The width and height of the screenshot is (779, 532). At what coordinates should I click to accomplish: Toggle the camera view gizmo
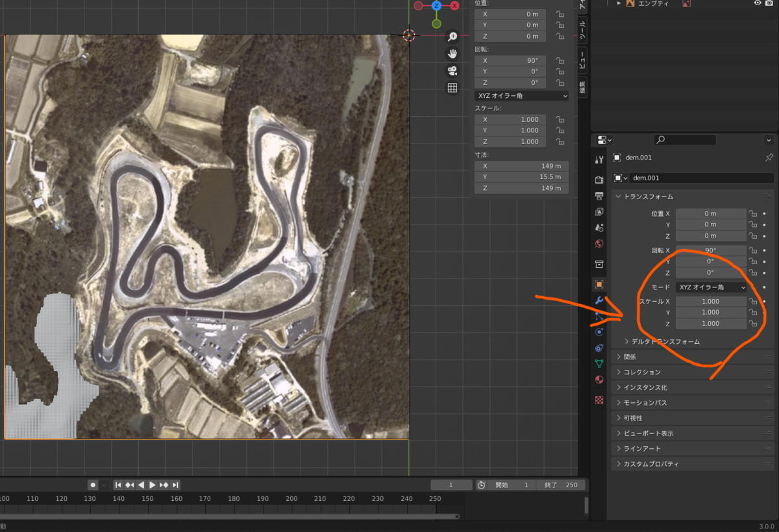click(x=452, y=71)
